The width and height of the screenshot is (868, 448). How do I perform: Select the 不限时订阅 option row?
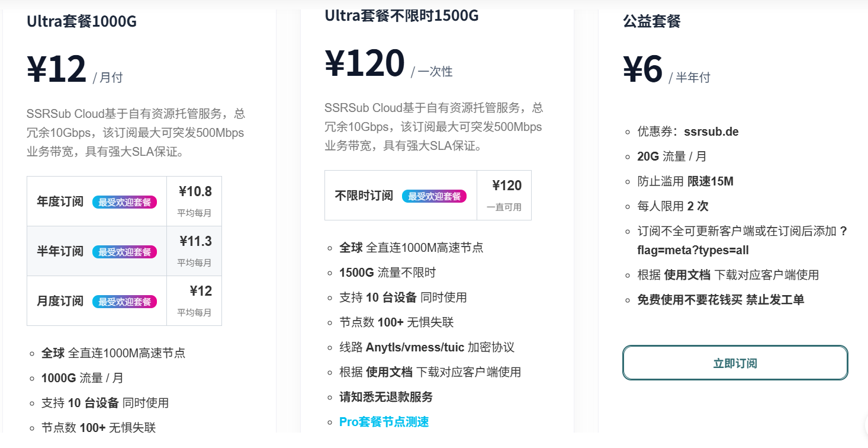point(364,196)
